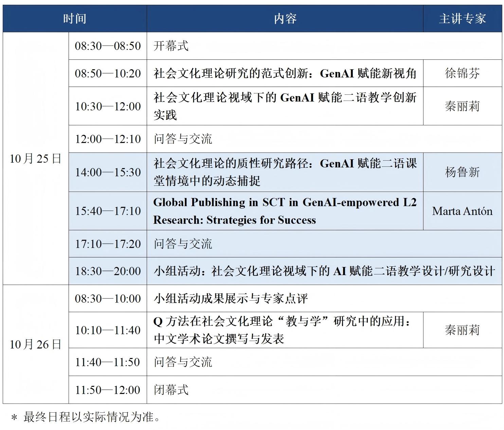The height and width of the screenshot is (430, 504).
Task: Select speaker 秦丽莉 in 10:30—12:00 row
Action: click(x=462, y=106)
